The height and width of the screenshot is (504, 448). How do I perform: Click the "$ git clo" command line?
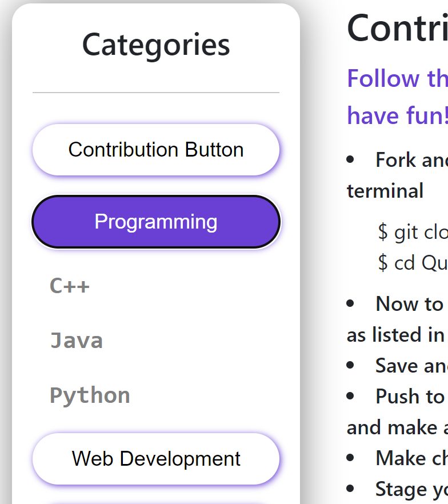413,232
